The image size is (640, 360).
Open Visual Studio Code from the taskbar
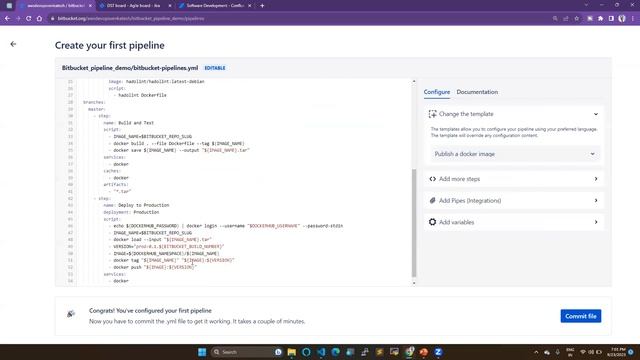(321, 352)
